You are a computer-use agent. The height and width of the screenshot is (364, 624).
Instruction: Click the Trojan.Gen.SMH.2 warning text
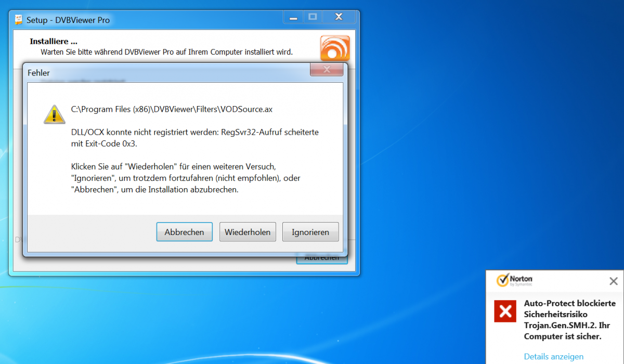[569, 320]
